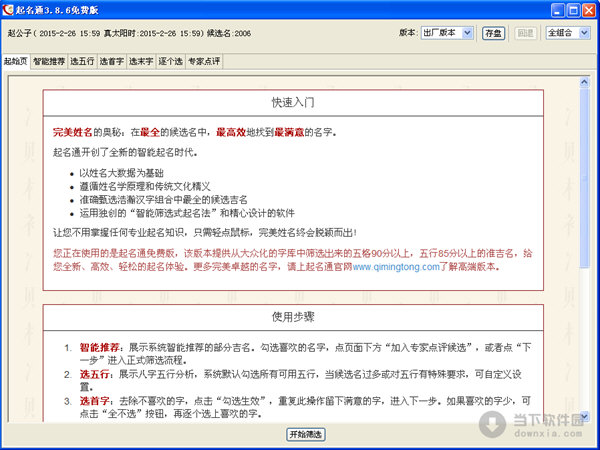The image size is (600, 450).
Task: Go to the 选五行 tab
Action: click(x=82, y=61)
